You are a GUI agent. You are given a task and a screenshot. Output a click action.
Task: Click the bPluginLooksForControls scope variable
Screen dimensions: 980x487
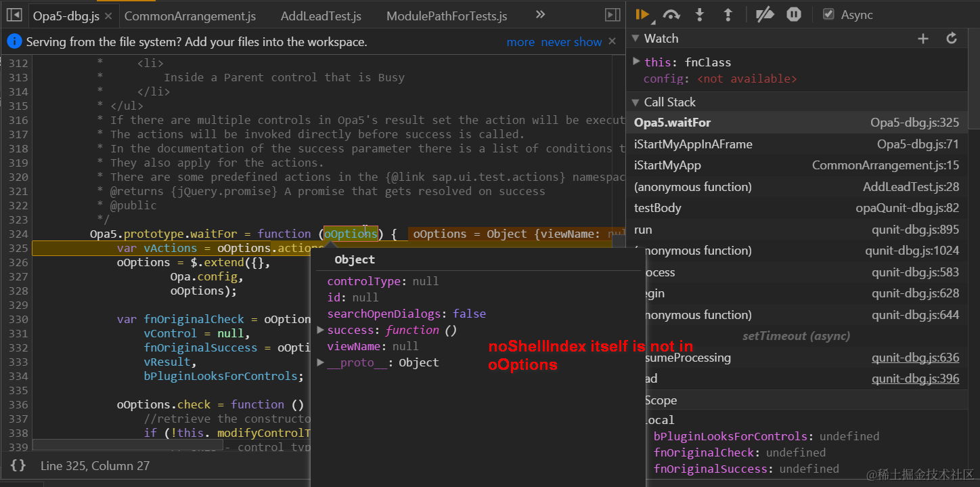click(766, 436)
